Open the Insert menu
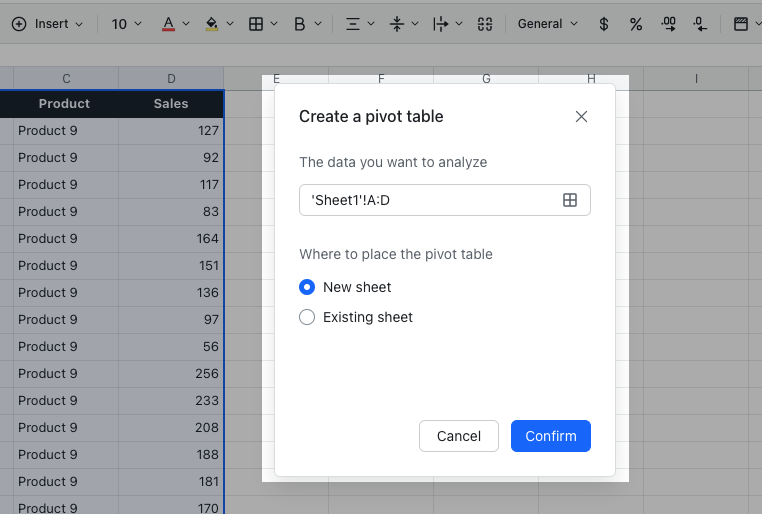Image resolution: width=762 pixels, height=514 pixels. coord(47,23)
